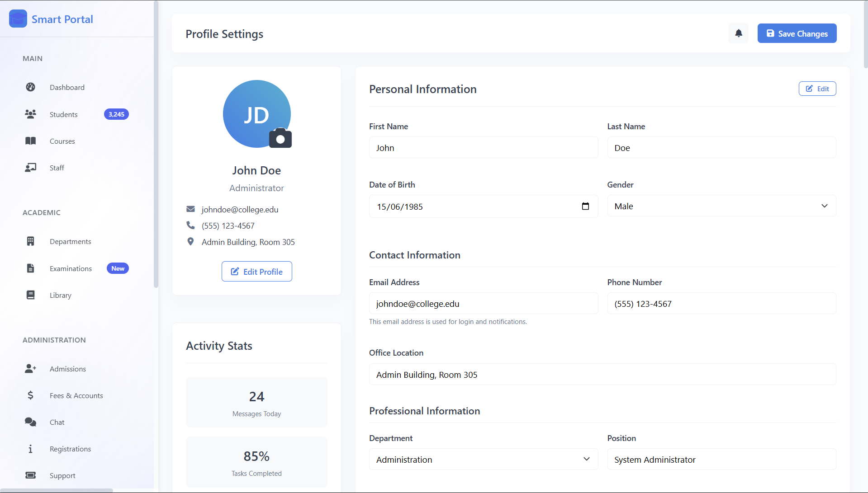
Task: Click the Edit Profile button
Action: [x=256, y=272]
